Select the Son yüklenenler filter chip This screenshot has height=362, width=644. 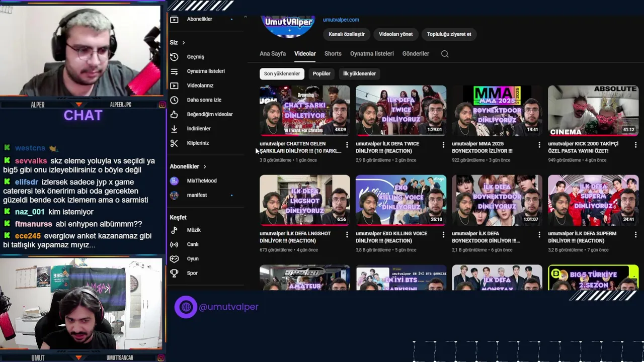[x=282, y=74]
